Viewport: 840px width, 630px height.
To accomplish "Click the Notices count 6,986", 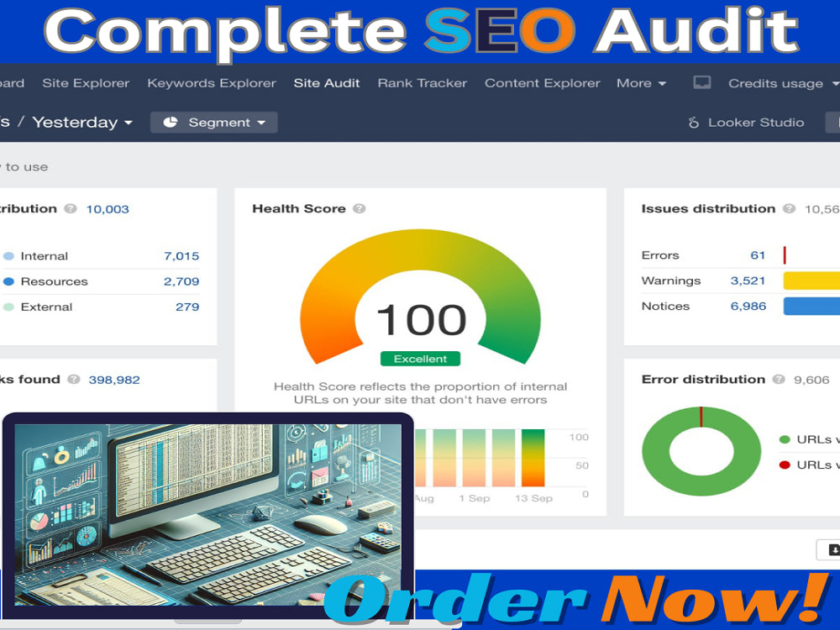I will coord(748,306).
